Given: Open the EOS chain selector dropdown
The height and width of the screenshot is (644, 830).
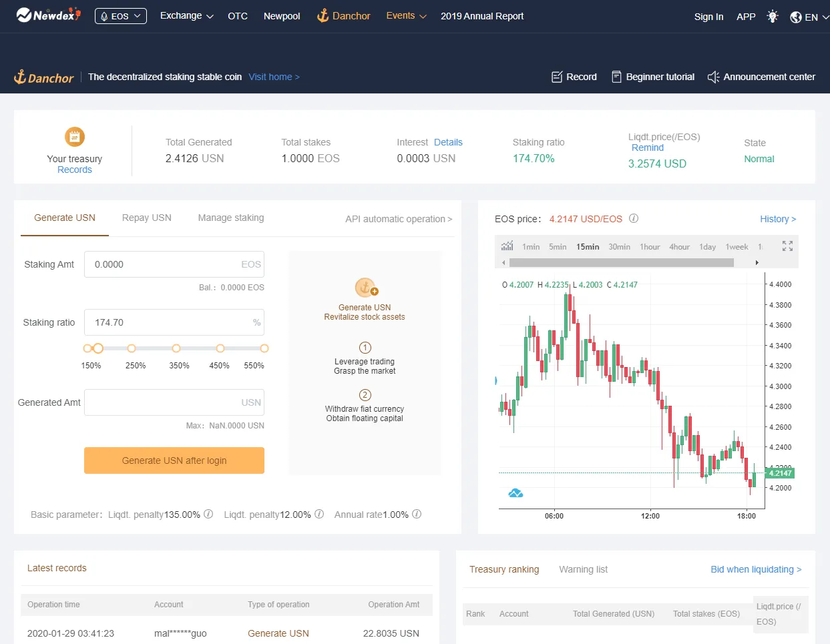Looking at the screenshot, I should click(x=121, y=16).
